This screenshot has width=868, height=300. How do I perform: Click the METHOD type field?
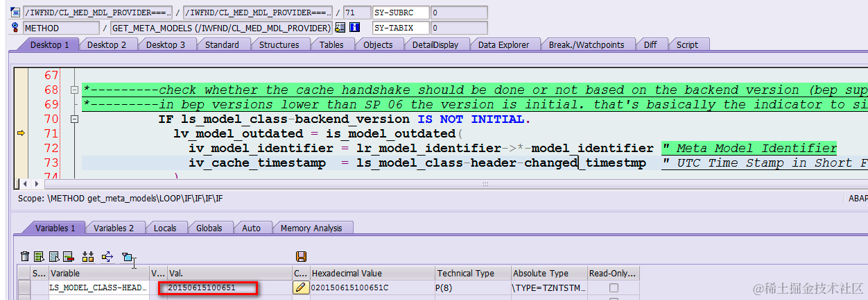61,28
